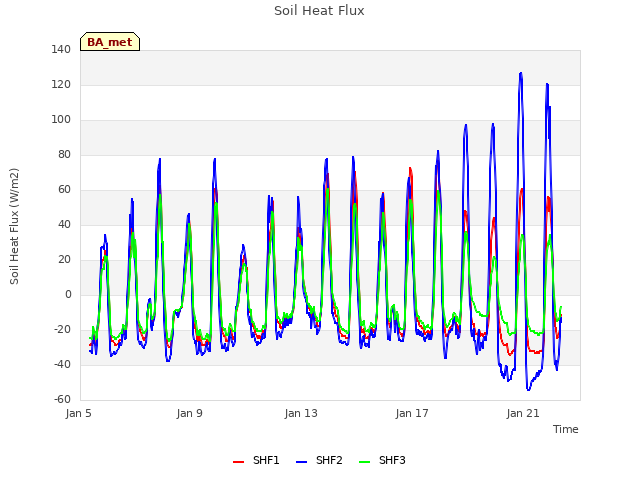Click the Jan 5 x-axis label

point(78,413)
